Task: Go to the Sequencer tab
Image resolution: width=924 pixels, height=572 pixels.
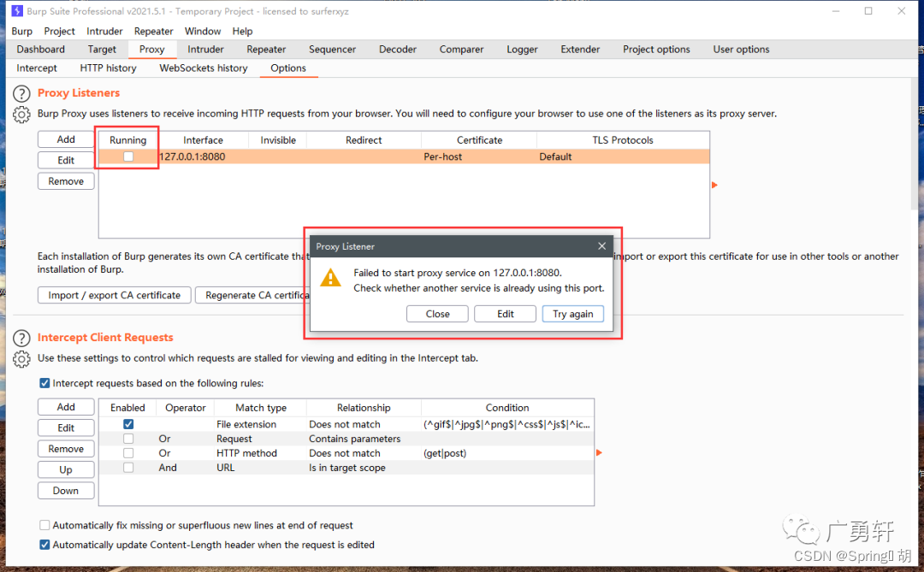Action: (332, 50)
